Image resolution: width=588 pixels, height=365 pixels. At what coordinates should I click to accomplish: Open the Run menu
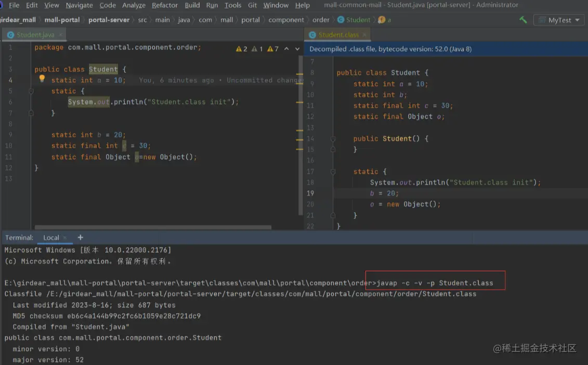tap(212, 5)
